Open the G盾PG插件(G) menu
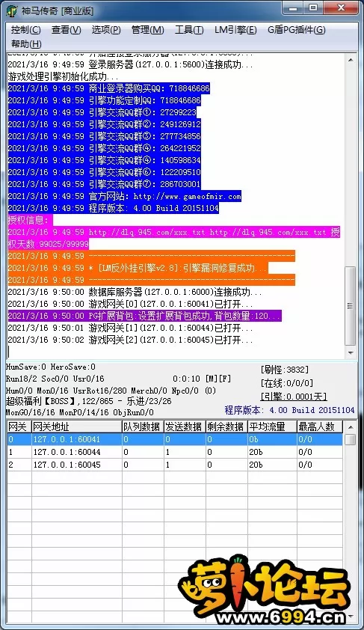Viewport: 364px width, 630px height. point(296,30)
